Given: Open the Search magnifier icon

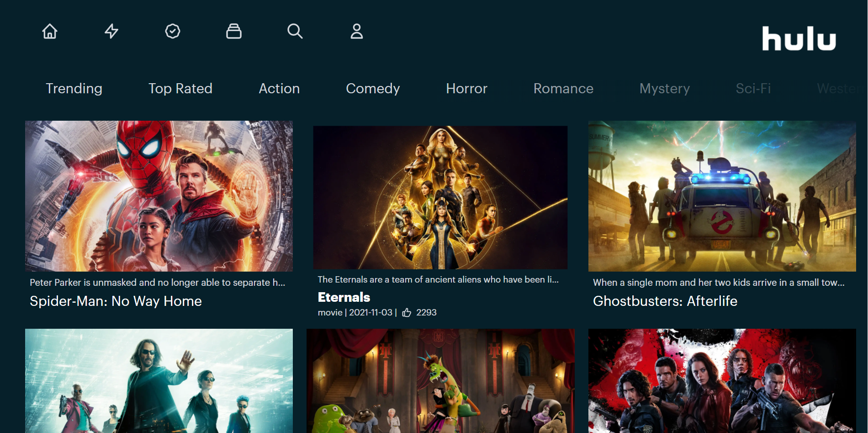Looking at the screenshot, I should pyautogui.click(x=295, y=31).
